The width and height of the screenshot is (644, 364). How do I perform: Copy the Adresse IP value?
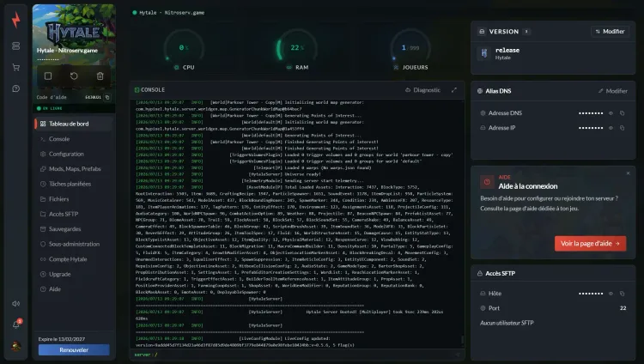pyautogui.click(x=623, y=128)
